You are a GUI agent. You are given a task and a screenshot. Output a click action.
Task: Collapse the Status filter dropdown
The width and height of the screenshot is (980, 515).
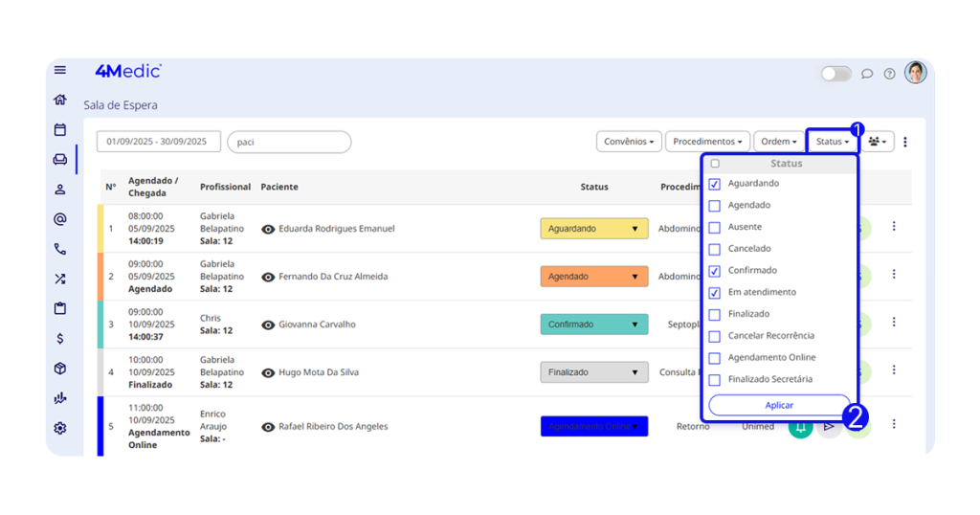tap(832, 142)
